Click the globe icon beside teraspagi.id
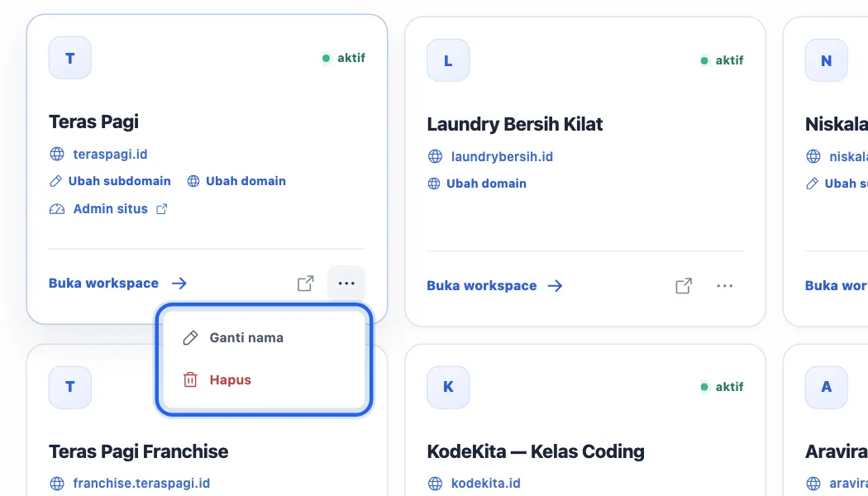This screenshot has height=496, width=868. (57, 154)
